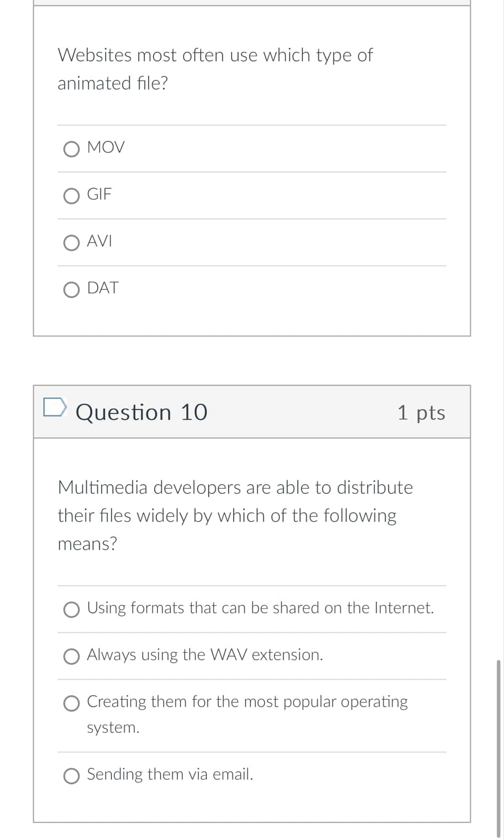Select AVI as the answer
The width and height of the screenshot is (504, 840).
[x=71, y=244]
